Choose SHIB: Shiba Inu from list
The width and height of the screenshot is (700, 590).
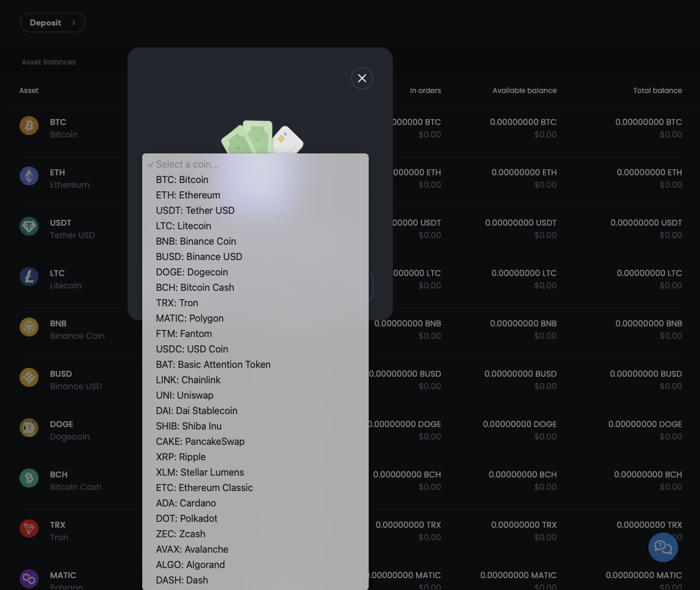tap(255, 427)
